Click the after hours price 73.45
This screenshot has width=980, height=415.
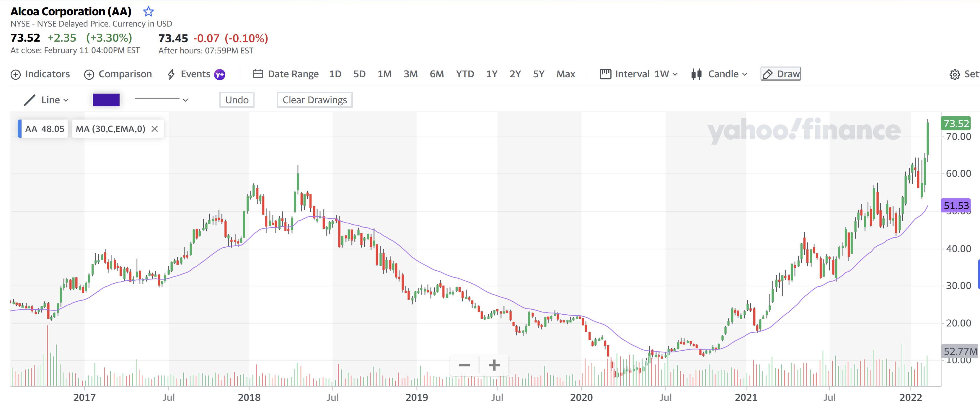(x=173, y=38)
